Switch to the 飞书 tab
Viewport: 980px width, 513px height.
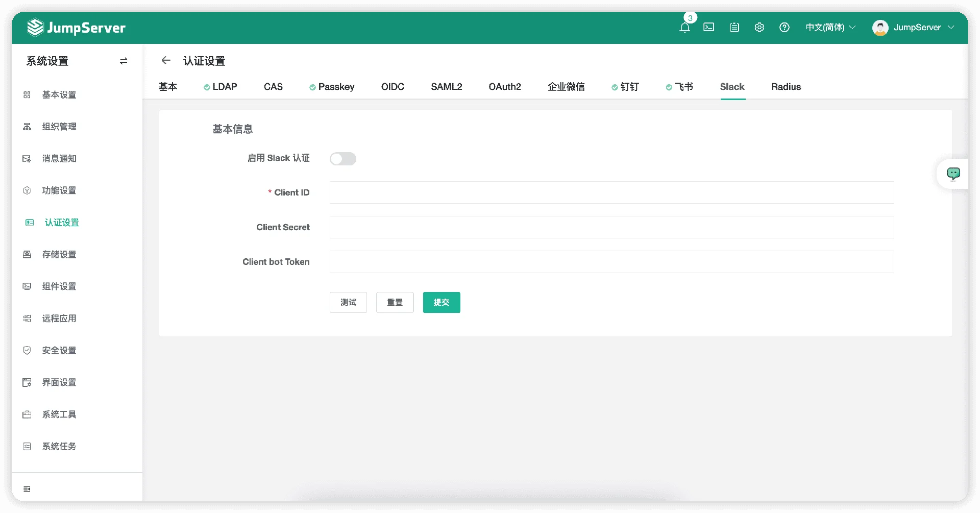[679, 87]
